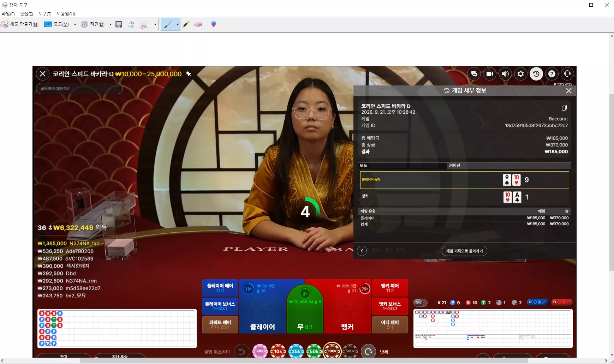Copy the capture using the copy icon
The width and height of the screenshot is (614, 364).
(x=131, y=24)
